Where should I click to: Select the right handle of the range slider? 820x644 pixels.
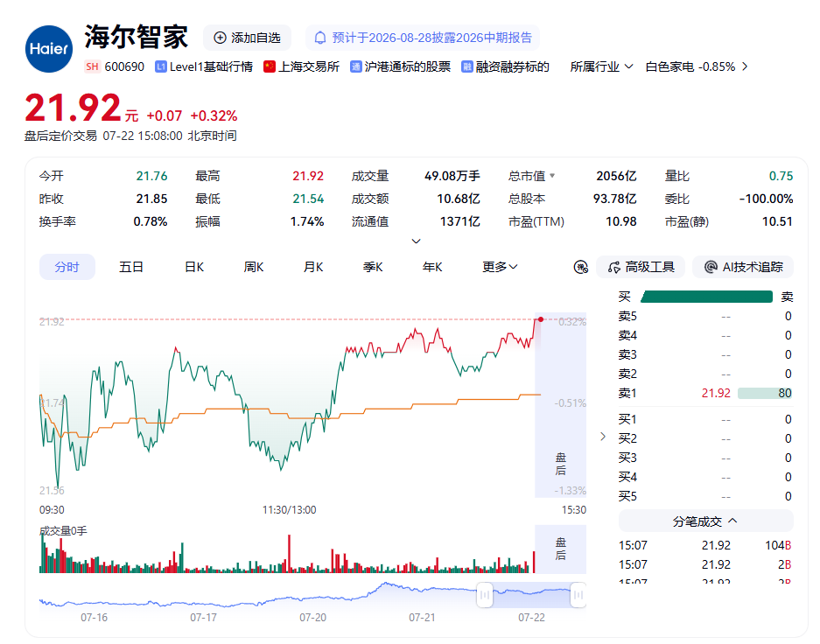pyautogui.click(x=578, y=595)
